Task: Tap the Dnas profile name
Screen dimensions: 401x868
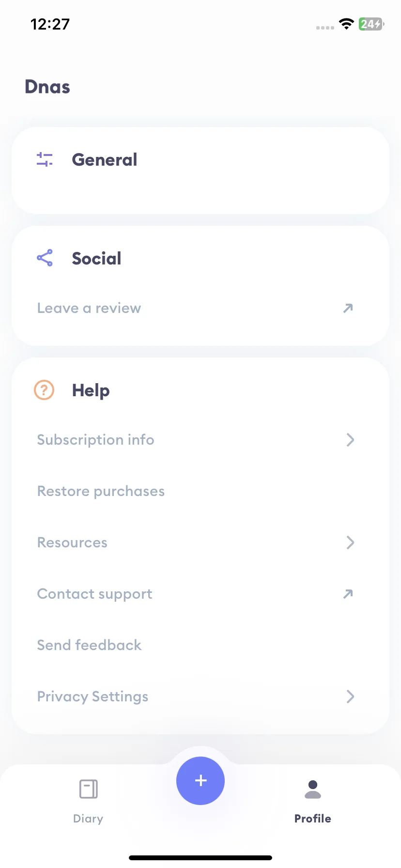Action: pyautogui.click(x=47, y=87)
